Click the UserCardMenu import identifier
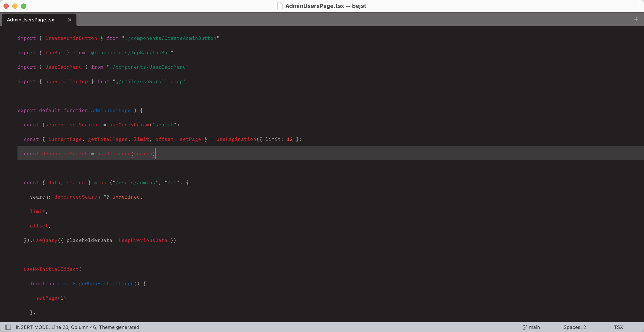 [63, 67]
